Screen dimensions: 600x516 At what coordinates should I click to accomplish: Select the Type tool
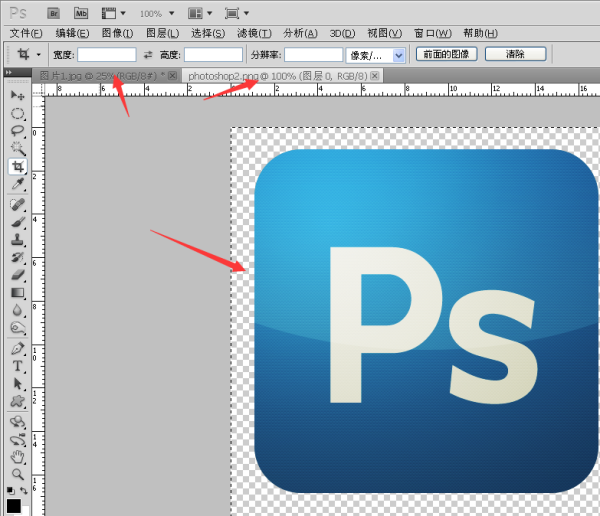[17, 366]
